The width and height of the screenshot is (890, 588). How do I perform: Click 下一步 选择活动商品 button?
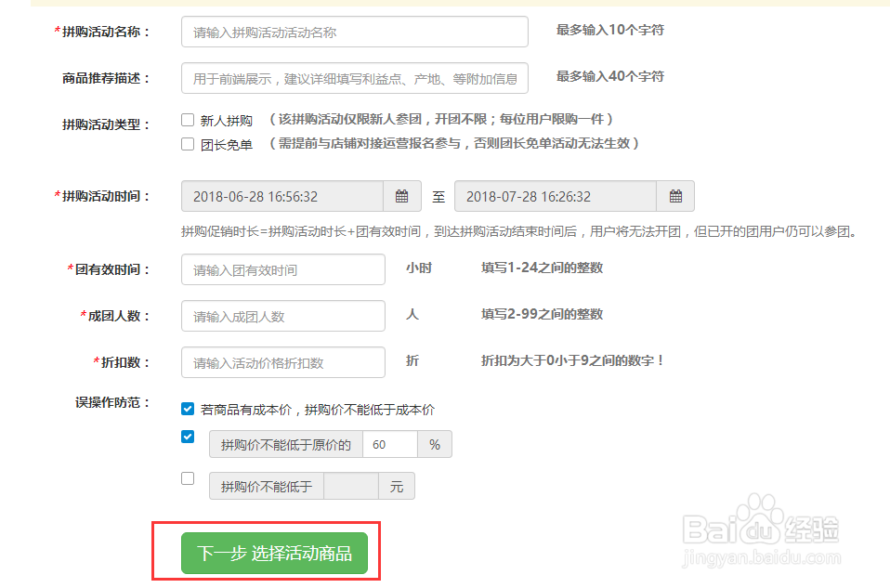274,553
